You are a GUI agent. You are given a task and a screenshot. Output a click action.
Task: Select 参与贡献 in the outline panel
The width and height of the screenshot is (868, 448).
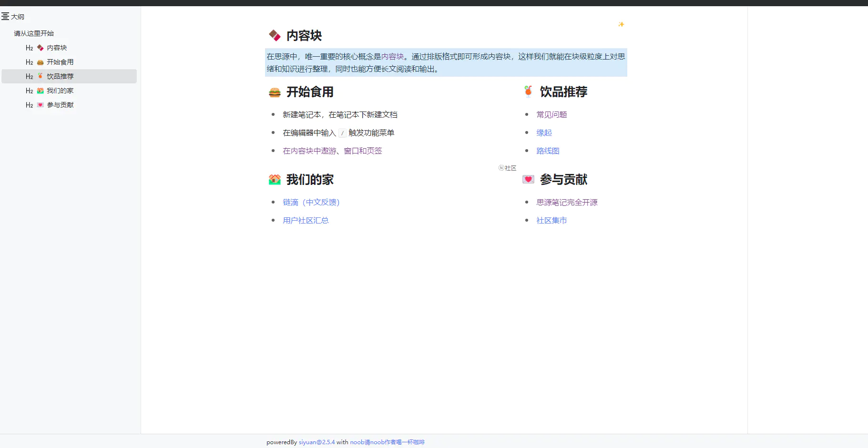[x=60, y=105]
